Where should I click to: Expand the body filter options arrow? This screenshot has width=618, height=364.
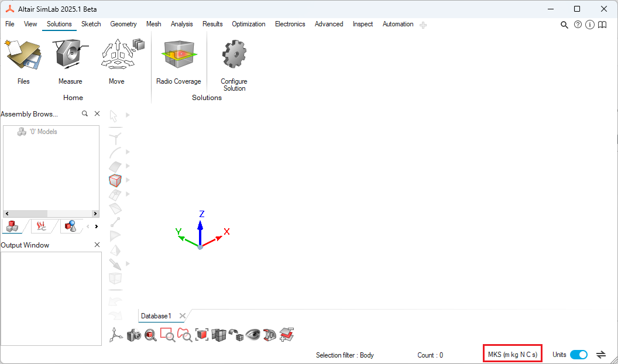pos(128,180)
